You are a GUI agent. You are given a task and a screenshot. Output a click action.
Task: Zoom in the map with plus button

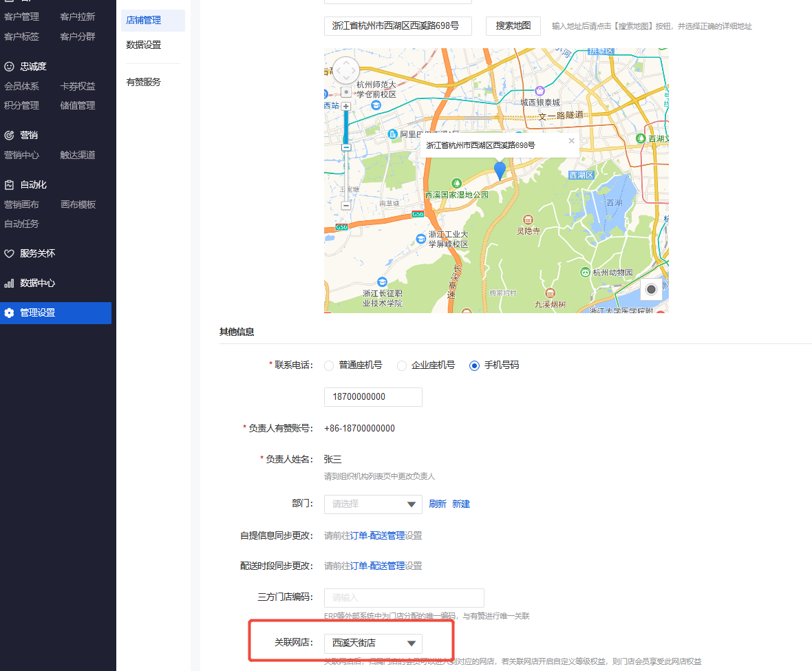346,106
